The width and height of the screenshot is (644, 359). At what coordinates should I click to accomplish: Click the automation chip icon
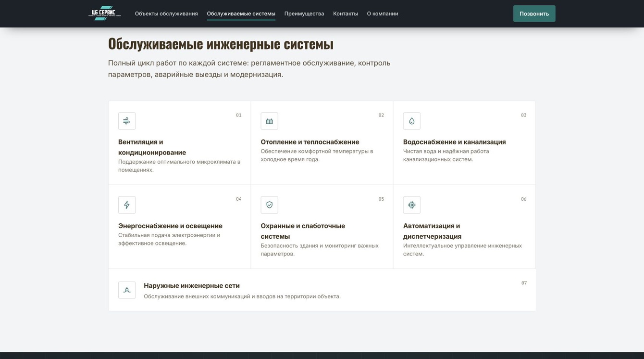coord(412,205)
